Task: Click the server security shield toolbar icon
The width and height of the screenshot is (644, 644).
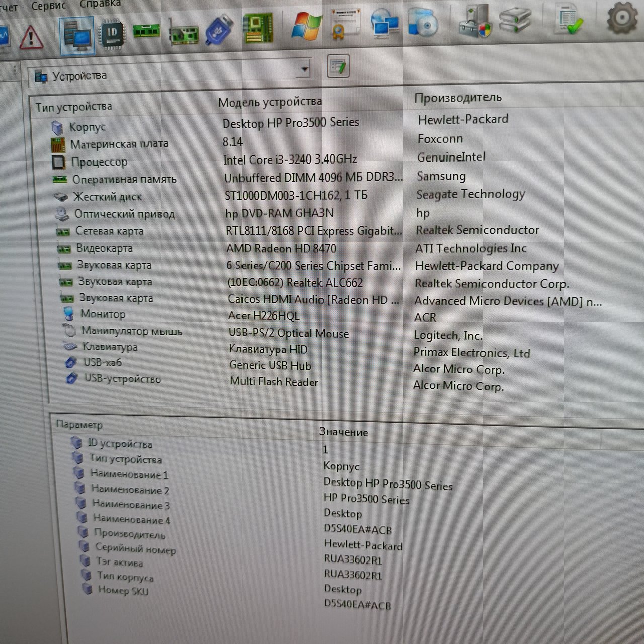Action: pyautogui.click(x=474, y=20)
